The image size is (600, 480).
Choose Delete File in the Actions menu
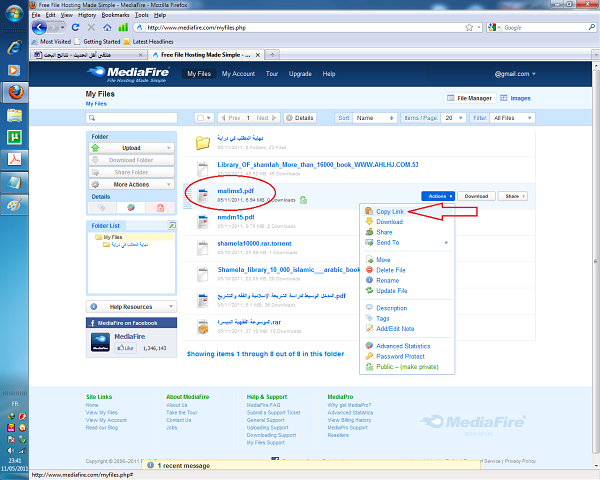click(390, 270)
